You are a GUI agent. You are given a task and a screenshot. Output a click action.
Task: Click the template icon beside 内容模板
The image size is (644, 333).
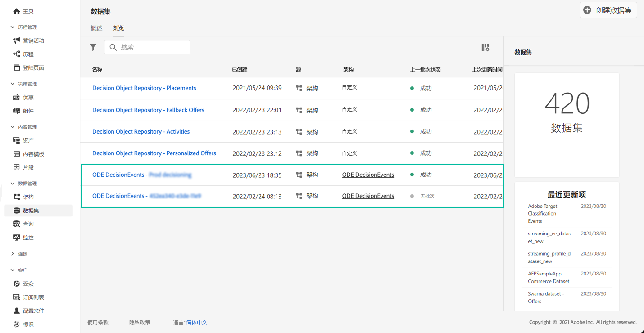pyautogui.click(x=17, y=154)
